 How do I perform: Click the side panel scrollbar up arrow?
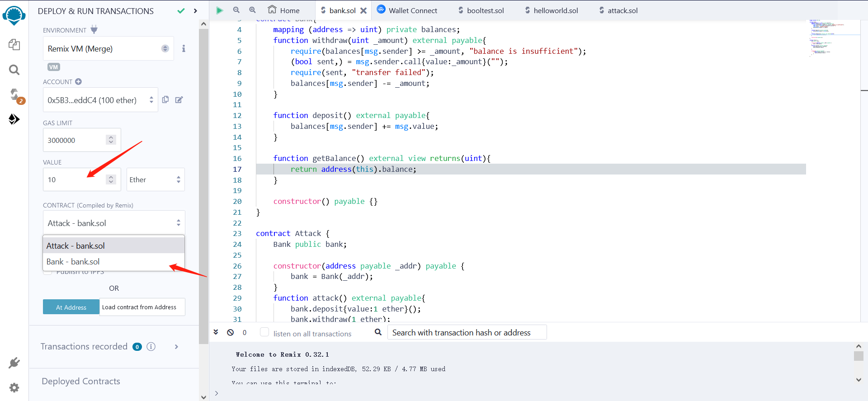[203, 24]
